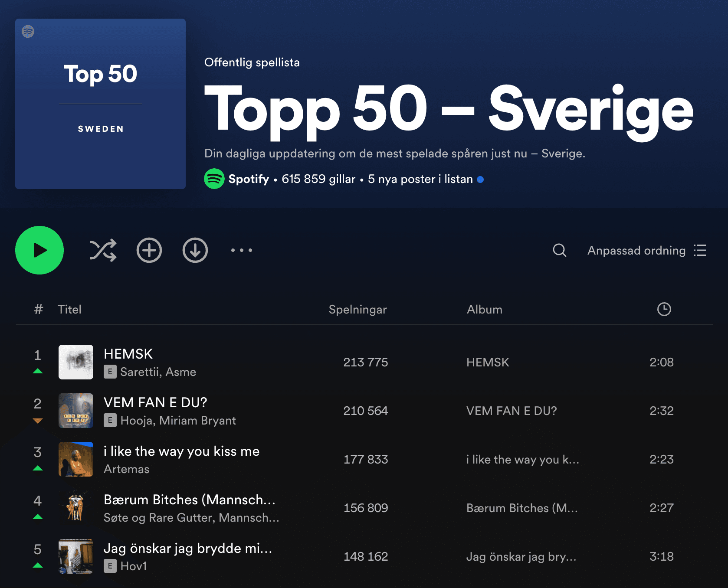Screen dimensions: 728x588
Task: Open the three-dots more options menu
Action: pos(241,250)
